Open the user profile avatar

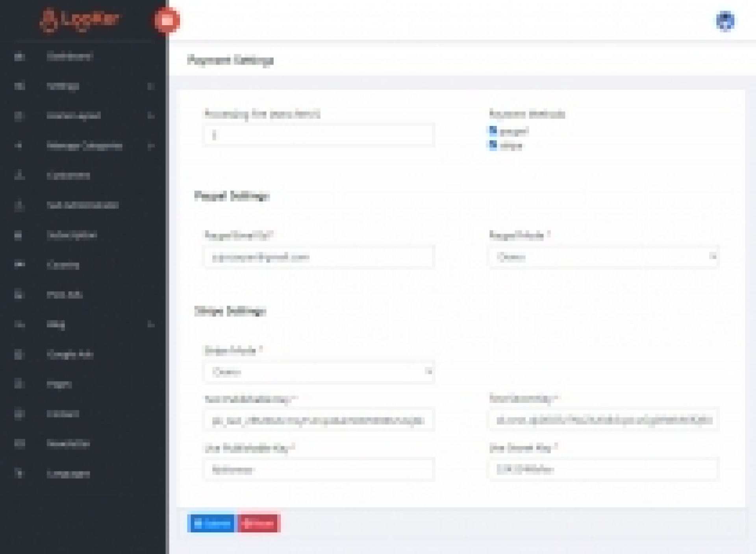point(725,21)
